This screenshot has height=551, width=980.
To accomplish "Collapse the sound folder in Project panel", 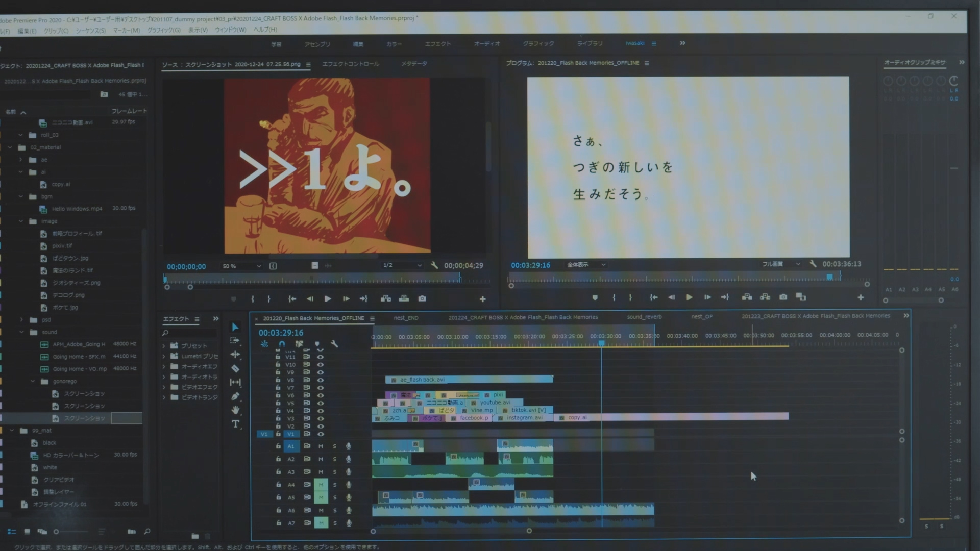I will [x=21, y=332].
